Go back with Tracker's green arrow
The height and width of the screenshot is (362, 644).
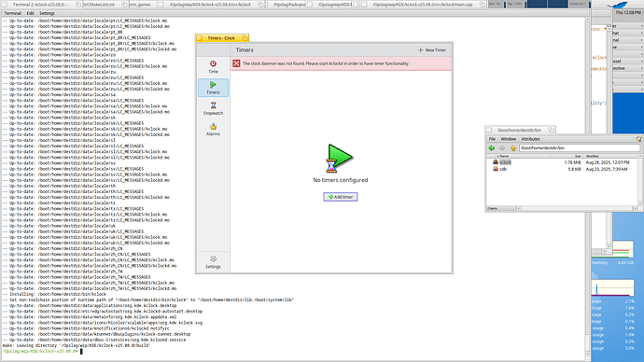[492, 147]
